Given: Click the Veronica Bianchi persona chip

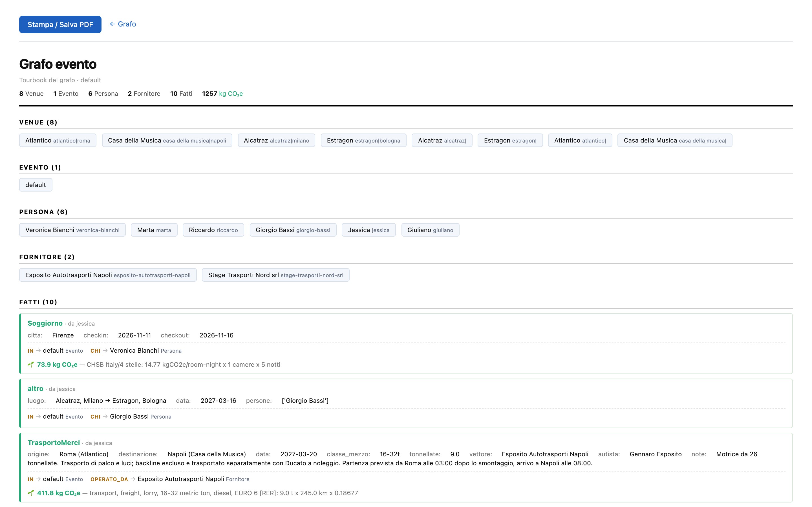Looking at the screenshot, I should pos(72,230).
